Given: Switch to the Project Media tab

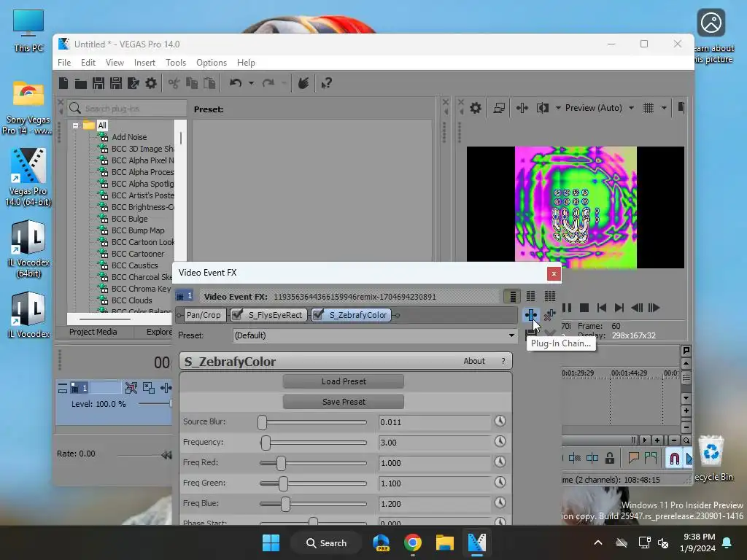Looking at the screenshot, I should coord(93,332).
